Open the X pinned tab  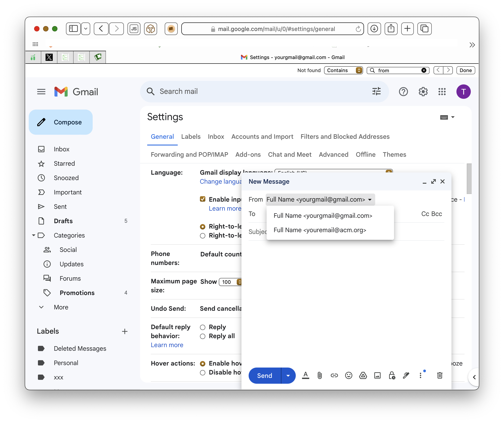click(49, 57)
